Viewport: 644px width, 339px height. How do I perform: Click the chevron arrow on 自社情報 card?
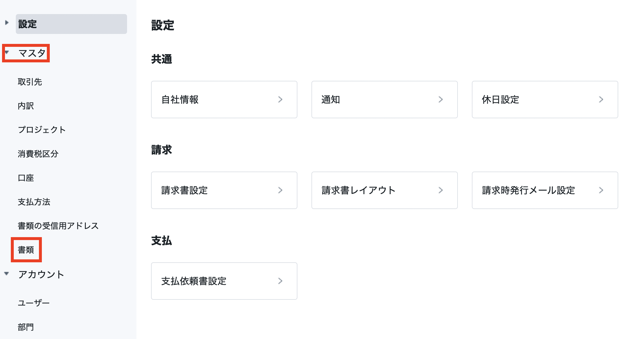coord(280,100)
